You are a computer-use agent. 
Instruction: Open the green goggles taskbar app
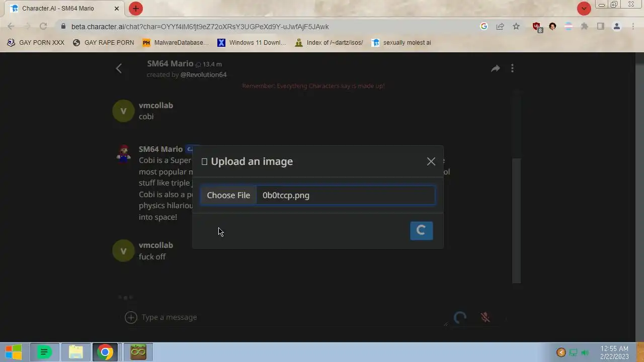click(x=138, y=352)
